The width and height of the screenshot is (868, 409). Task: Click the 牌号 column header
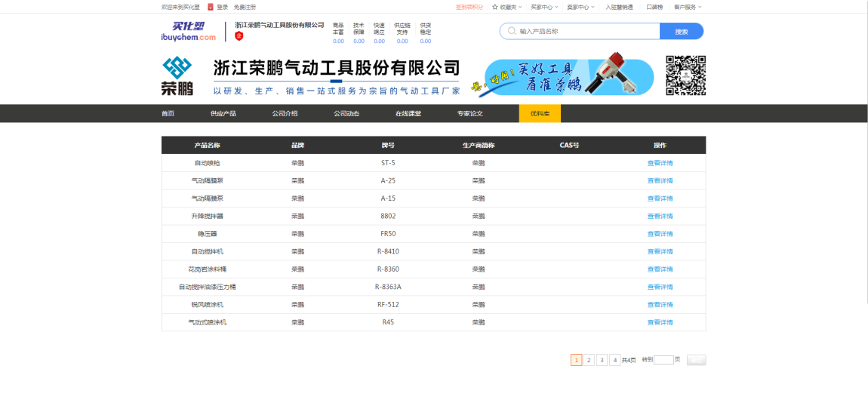tap(388, 145)
